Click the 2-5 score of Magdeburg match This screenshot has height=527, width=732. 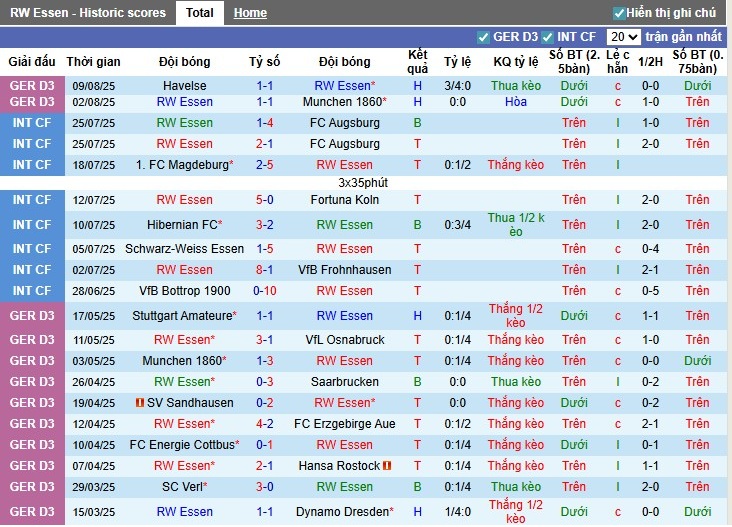tap(264, 165)
